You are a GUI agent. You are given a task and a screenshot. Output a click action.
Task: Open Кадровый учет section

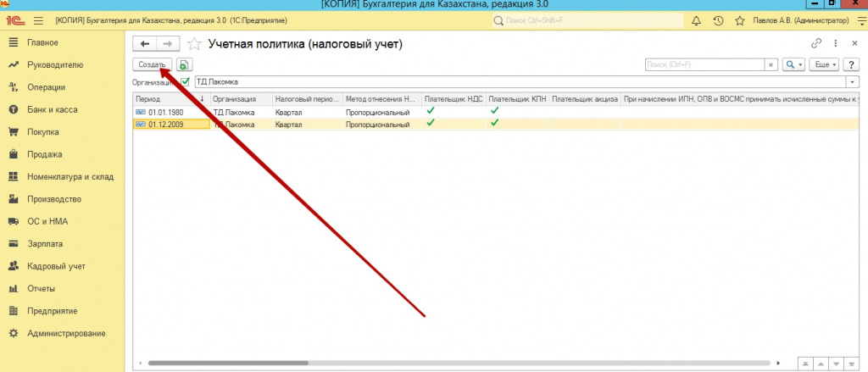[56, 266]
